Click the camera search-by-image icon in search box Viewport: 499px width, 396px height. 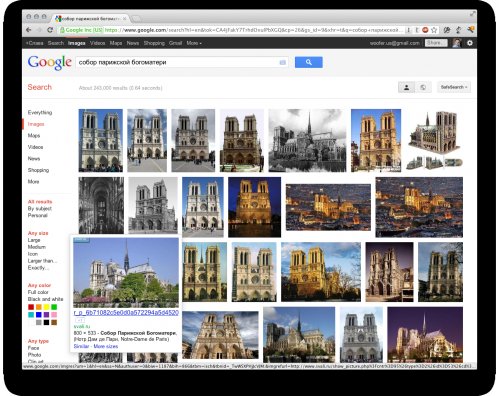(x=282, y=62)
